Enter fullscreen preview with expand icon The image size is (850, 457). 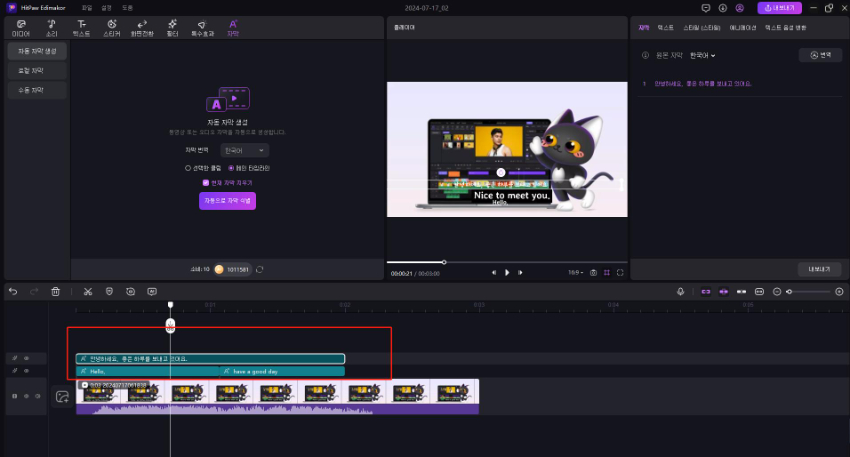620,272
